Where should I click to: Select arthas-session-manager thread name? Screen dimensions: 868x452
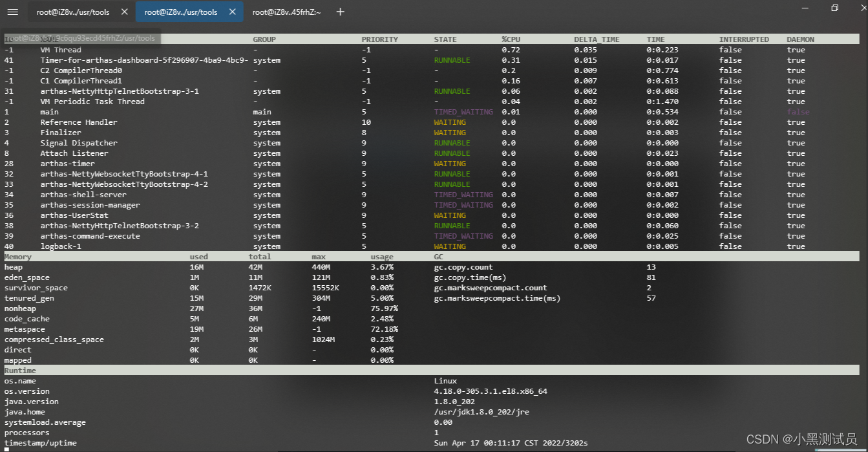click(90, 205)
